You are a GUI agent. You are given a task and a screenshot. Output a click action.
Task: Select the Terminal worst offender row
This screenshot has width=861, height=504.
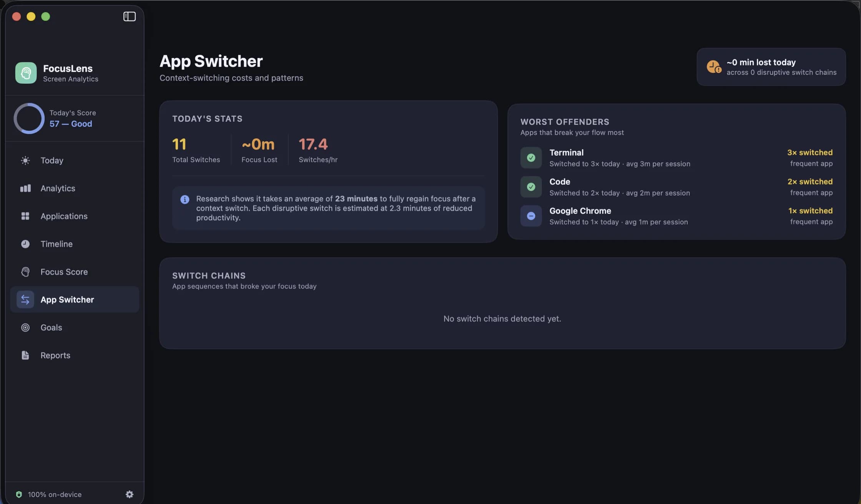(x=676, y=158)
